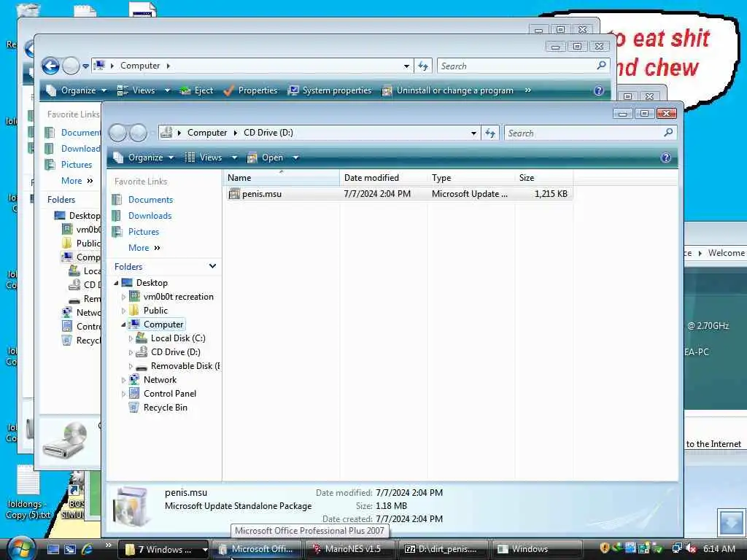
Task: Open Pictures favorite link in CD Drive window
Action: pyautogui.click(x=144, y=232)
